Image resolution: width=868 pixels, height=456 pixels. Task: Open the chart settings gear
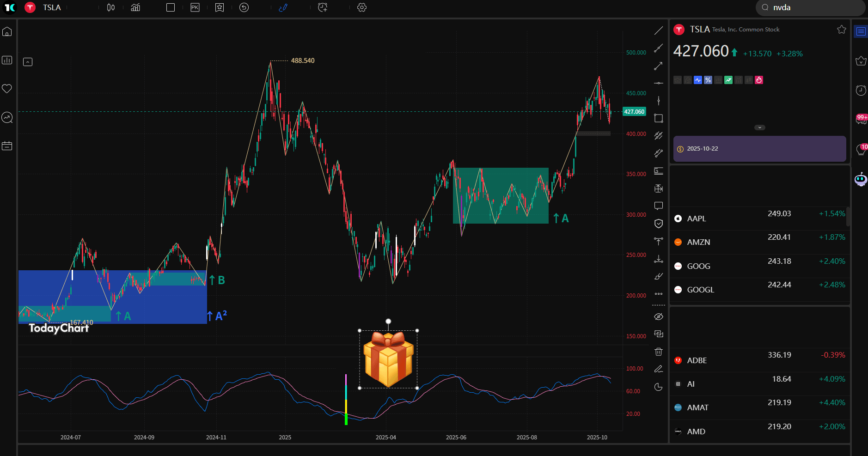[x=362, y=7]
